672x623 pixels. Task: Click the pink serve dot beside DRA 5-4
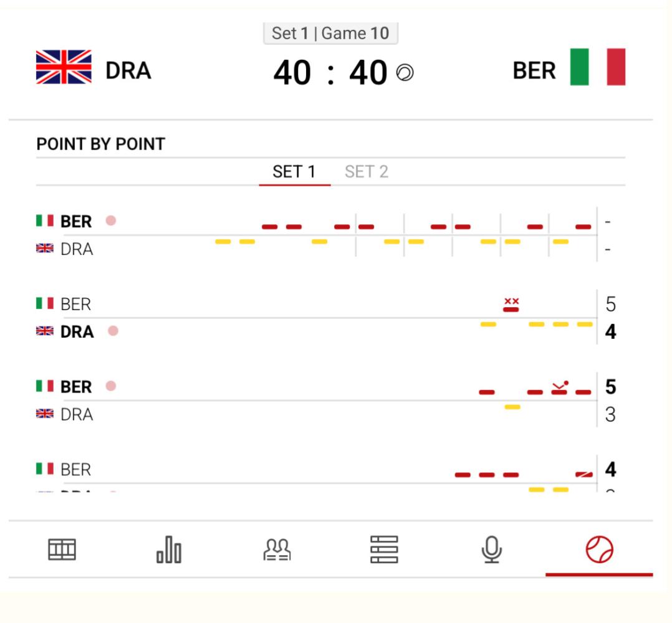click(113, 331)
